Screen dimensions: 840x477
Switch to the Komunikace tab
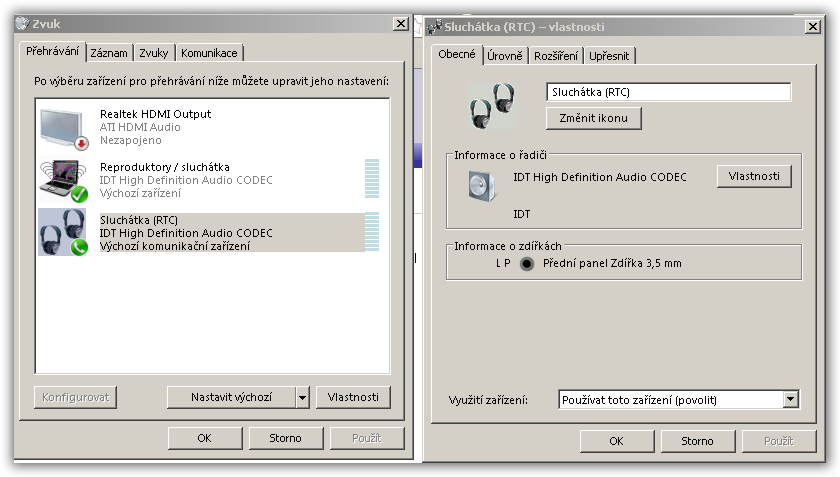click(209, 53)
